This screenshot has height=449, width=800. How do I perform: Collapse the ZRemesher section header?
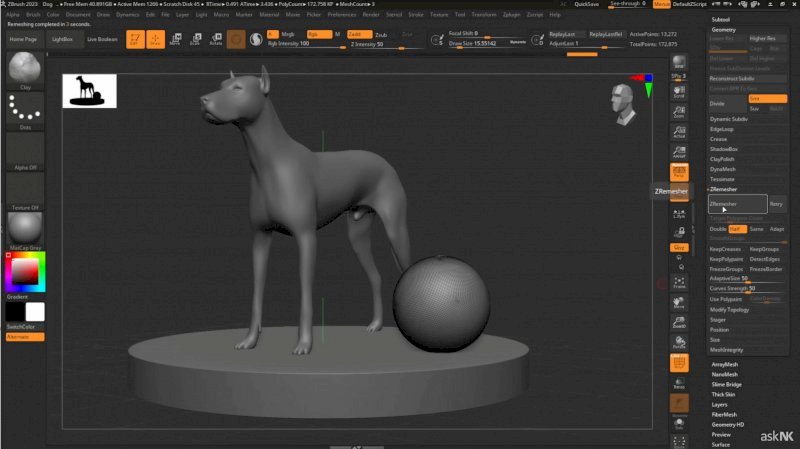coord(723,189)
